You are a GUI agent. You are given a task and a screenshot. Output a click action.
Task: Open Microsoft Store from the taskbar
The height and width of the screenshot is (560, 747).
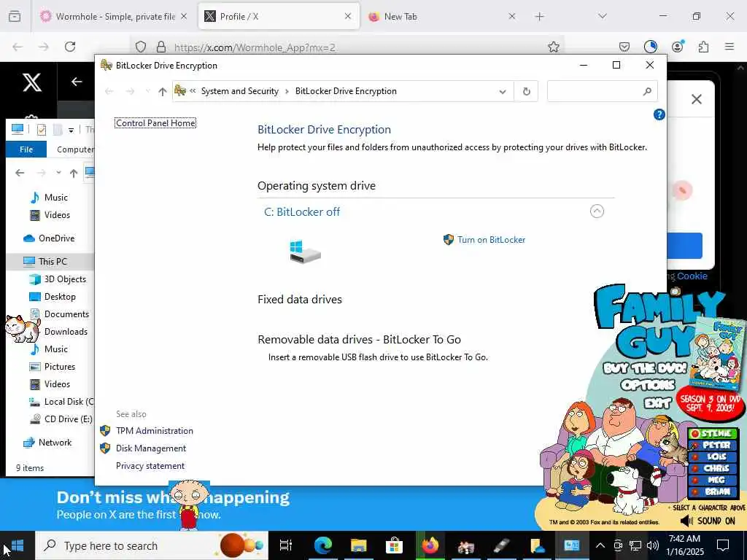[x=394, y=545]
